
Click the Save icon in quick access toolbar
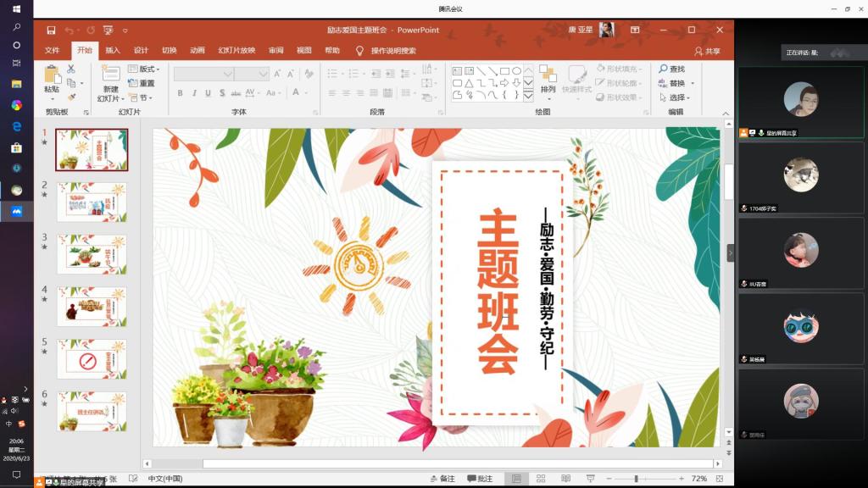(x=51, y=30)
